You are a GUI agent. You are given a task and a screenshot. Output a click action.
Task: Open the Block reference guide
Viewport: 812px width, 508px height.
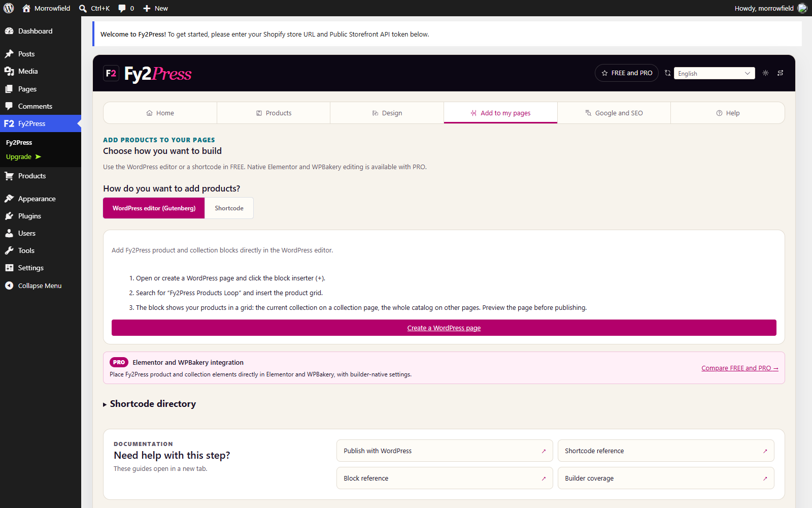click(x=445, y=478)
